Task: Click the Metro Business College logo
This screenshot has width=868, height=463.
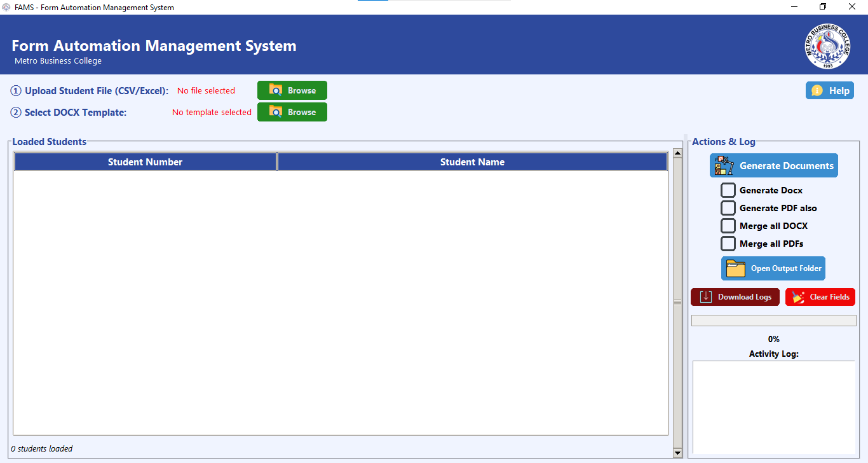Action: coord(827,46)
